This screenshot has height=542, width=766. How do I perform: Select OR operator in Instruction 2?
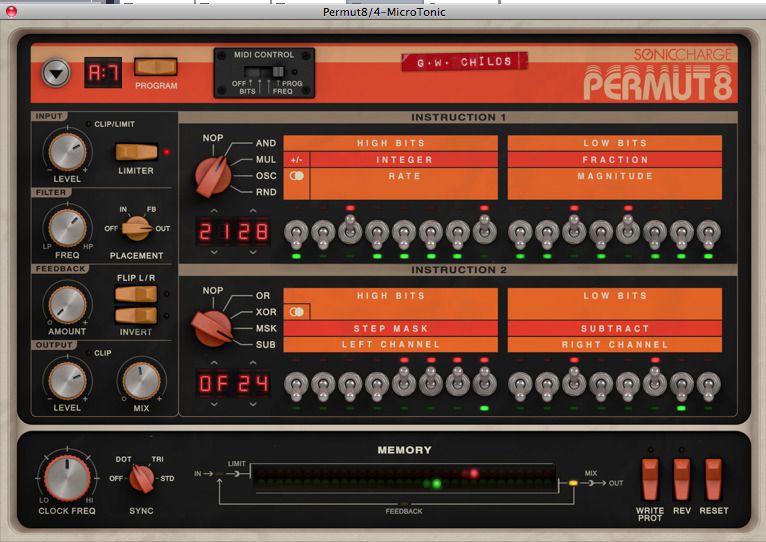coord(263,296)
